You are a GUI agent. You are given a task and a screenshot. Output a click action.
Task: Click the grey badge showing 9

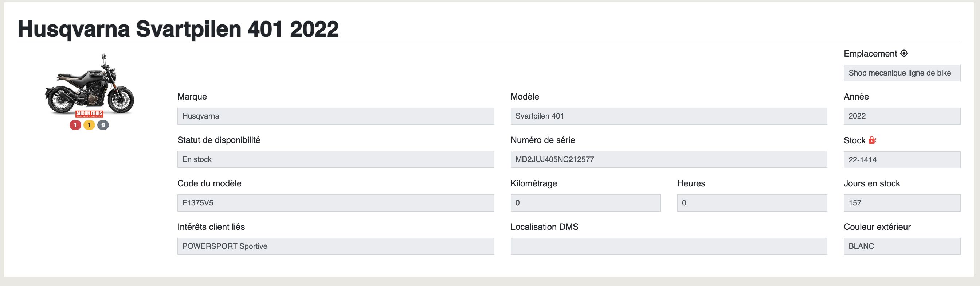click(x=103, y=125)
